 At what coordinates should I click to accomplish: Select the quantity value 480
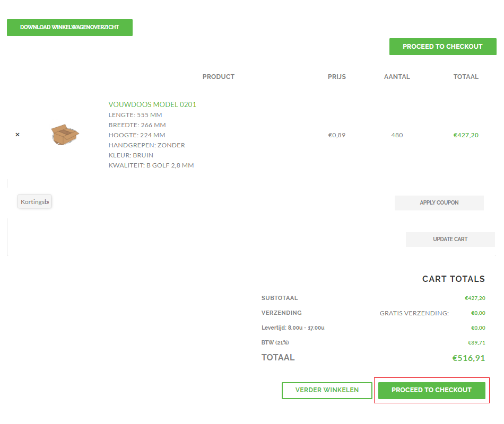pyautogui.click(x=397, y=135)
